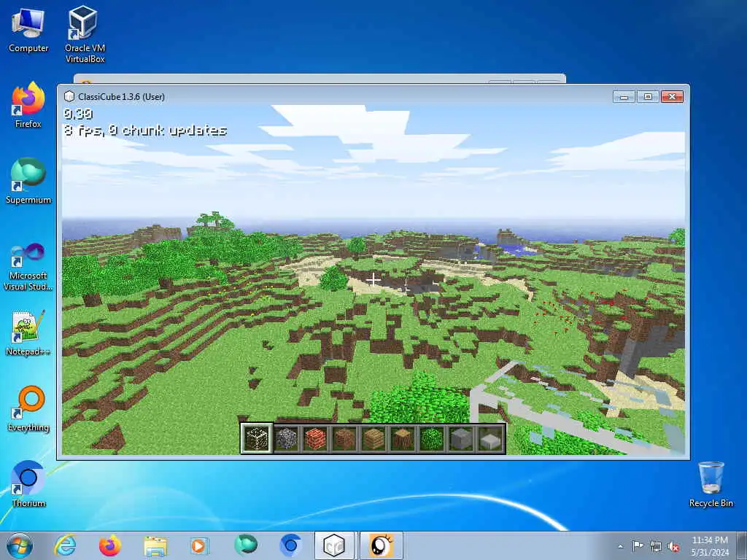
Task: Select the cobblestone block in the hotbar
Action: (286, 438)
